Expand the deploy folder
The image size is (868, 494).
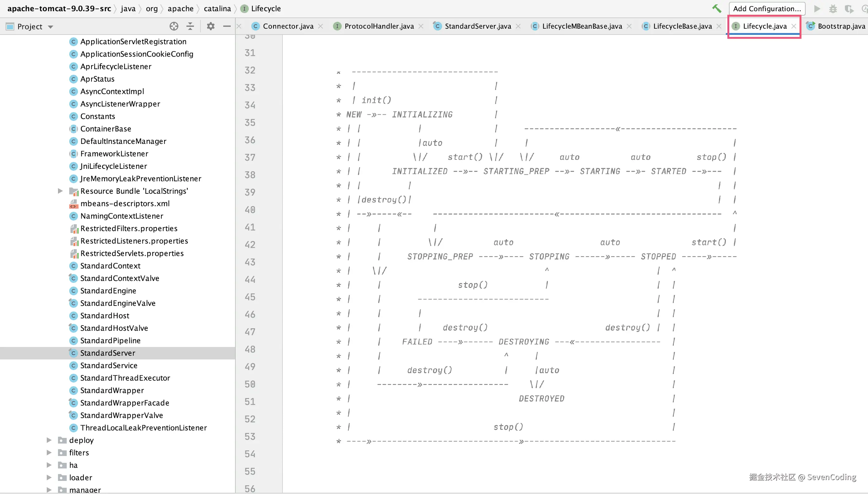(x=49, y=440)
